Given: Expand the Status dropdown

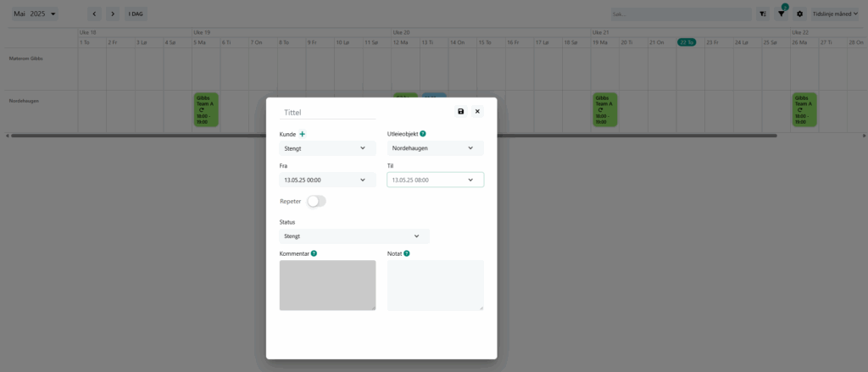Looking at the screenshot, I should 353,236.
